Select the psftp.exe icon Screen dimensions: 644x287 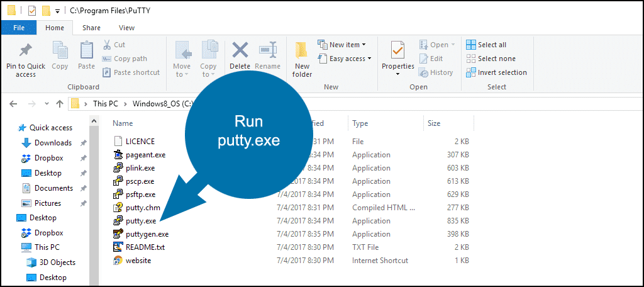pos(118,194)
